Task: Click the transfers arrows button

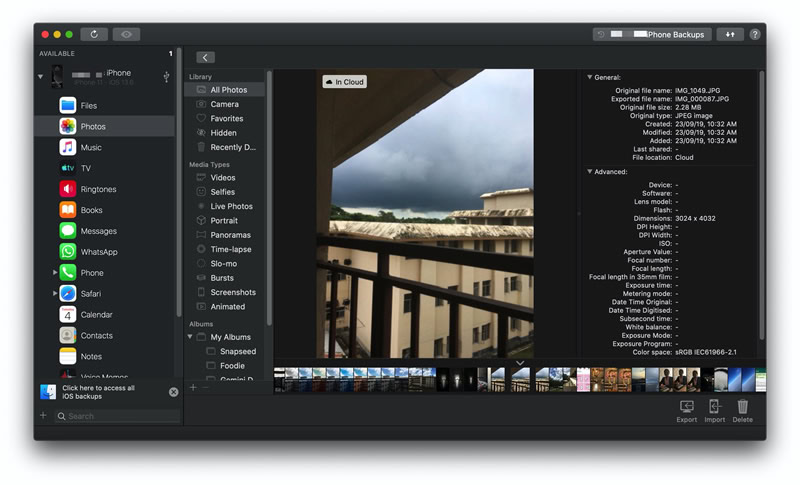Action: (730, 34)
